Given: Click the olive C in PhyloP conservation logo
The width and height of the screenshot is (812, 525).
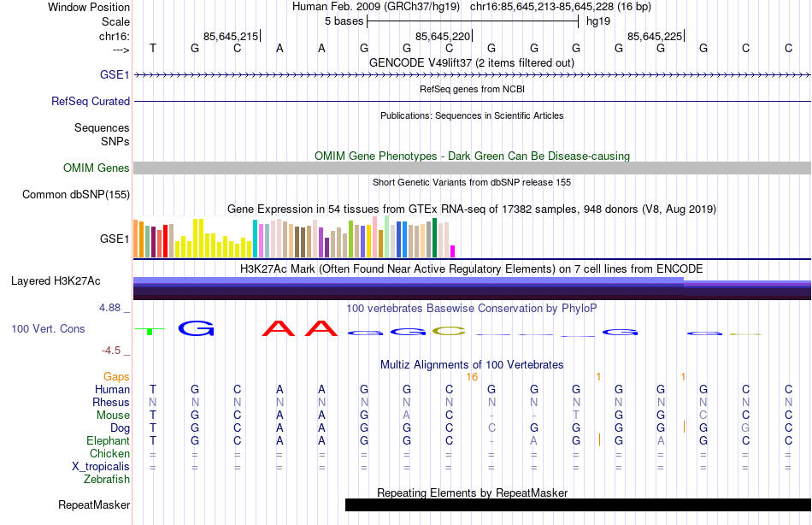Looking at the screenshot, I should click(x=449, y=331).
